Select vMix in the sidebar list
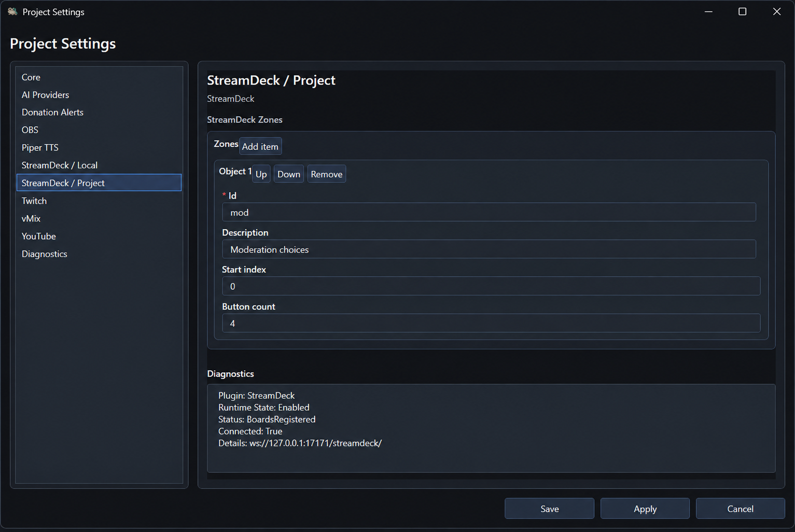The image size is (795, 532). pos(99,219)
